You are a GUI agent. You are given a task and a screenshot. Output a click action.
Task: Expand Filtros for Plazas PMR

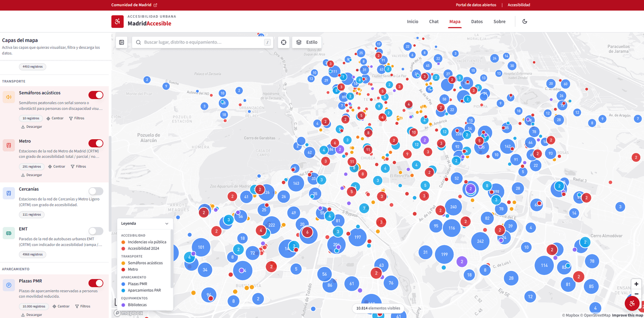[83, 306]
